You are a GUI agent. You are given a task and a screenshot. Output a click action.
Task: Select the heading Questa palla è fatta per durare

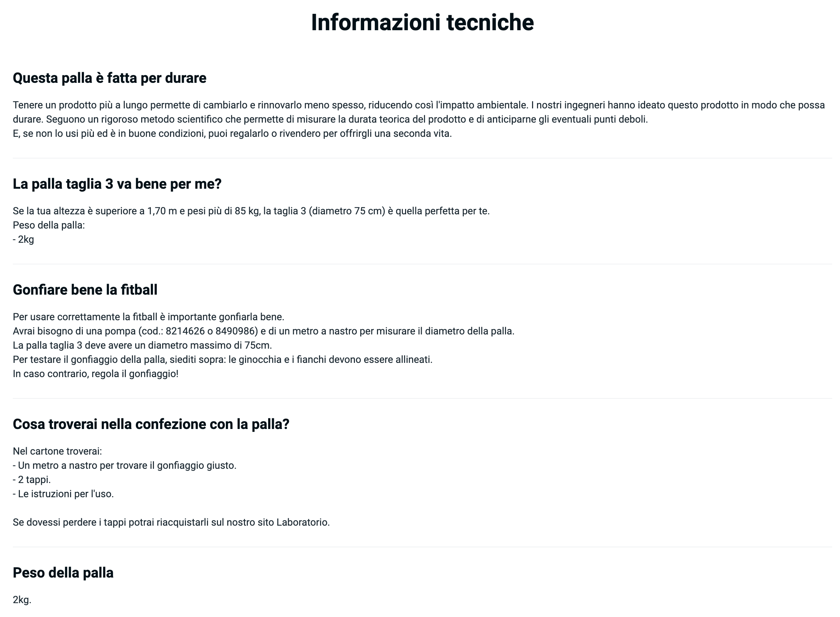click(x=110, y=78)
